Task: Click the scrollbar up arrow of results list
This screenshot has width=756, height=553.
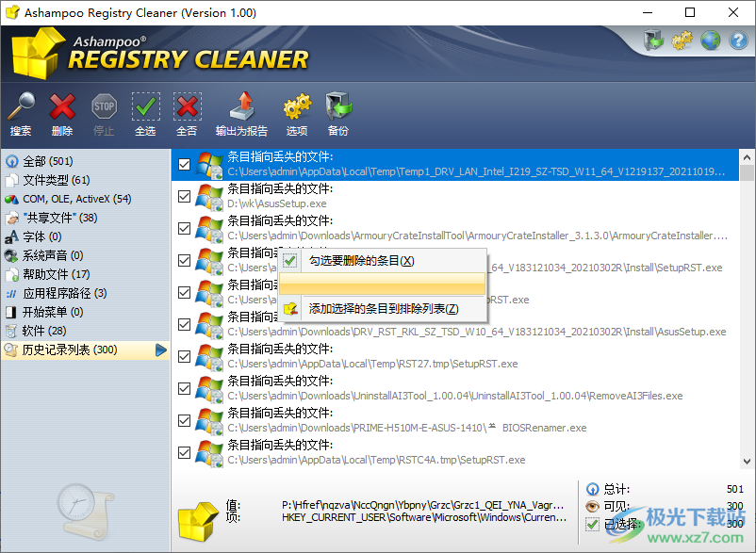Action: click(x=747, y=157)
